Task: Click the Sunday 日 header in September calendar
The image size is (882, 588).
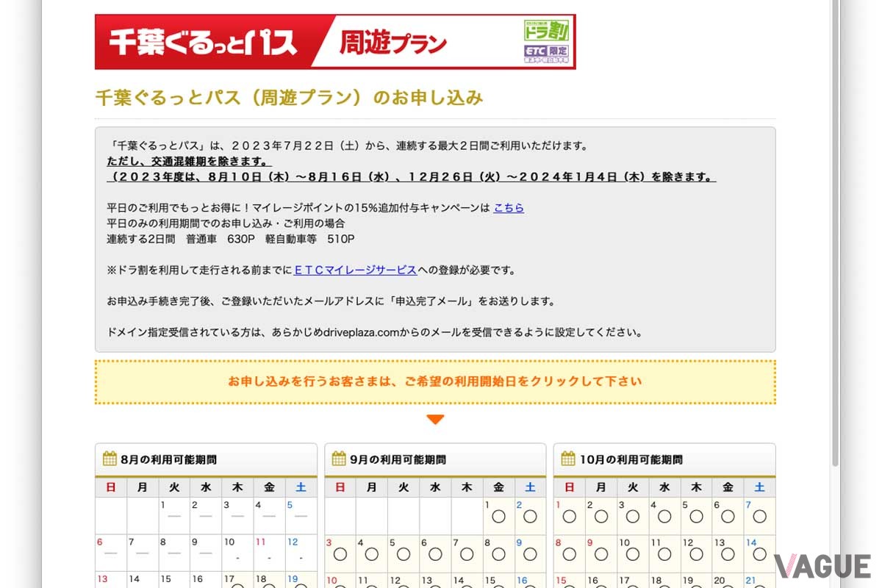Action: click(x=340, y=487)
